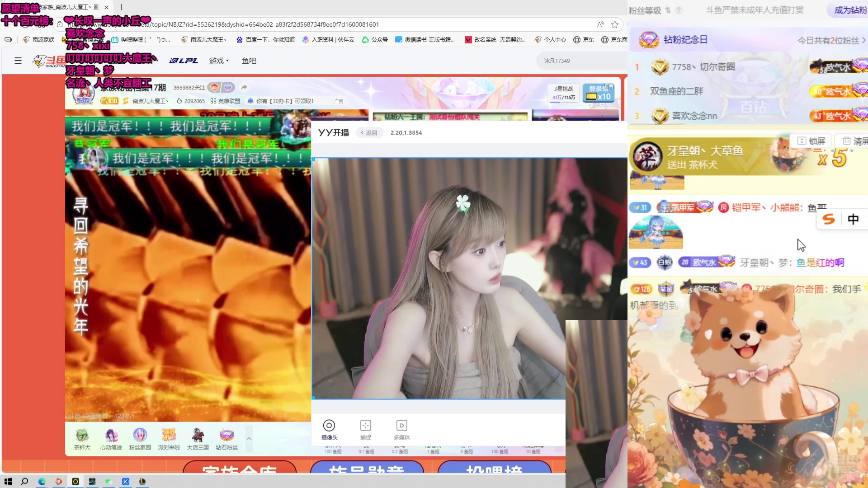Open 百度一下 bookmark
868x488 pixels.
[x=265, y=40]
